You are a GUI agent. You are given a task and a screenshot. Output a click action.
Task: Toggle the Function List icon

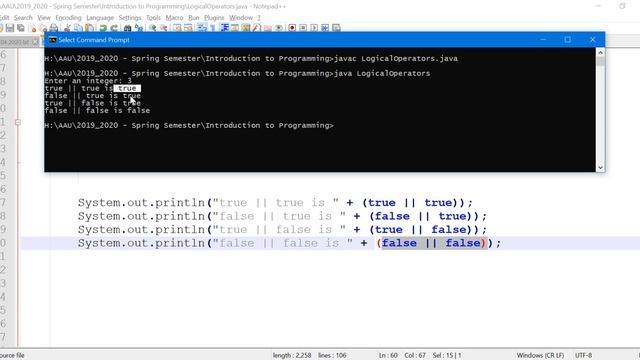pyautogui.click(x=256, y=28)
